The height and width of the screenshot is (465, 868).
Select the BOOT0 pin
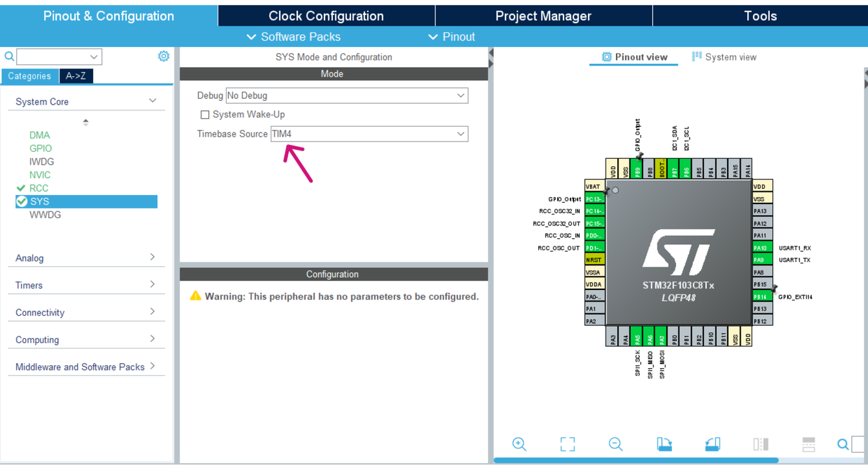point(662,169)
